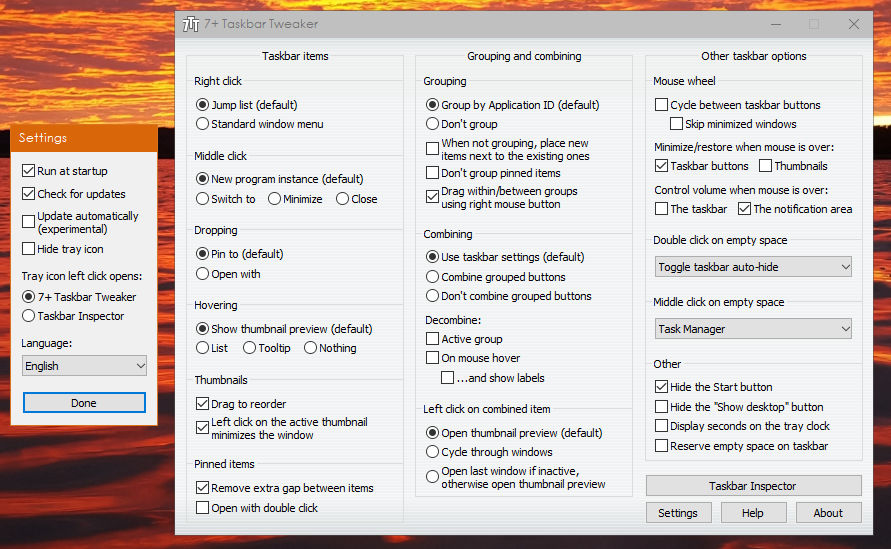The height and width of the screenshot is (549, 891).
Task: Choose Switch to for middle click
Action: pos(226,199)
